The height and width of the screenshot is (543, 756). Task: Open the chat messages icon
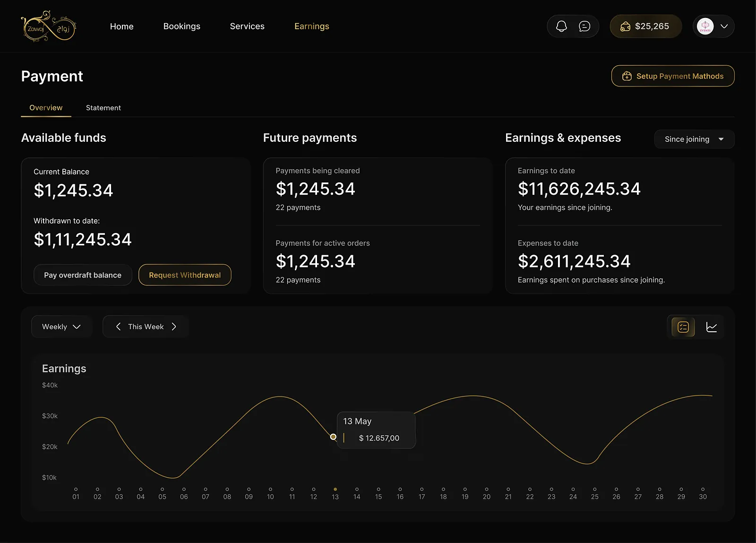pos(584,26)
